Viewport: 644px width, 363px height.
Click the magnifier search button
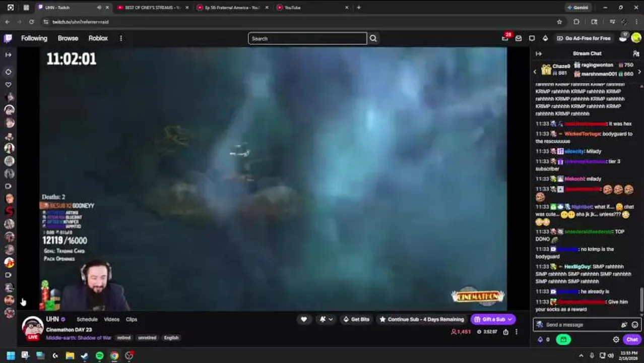point(373,38)
